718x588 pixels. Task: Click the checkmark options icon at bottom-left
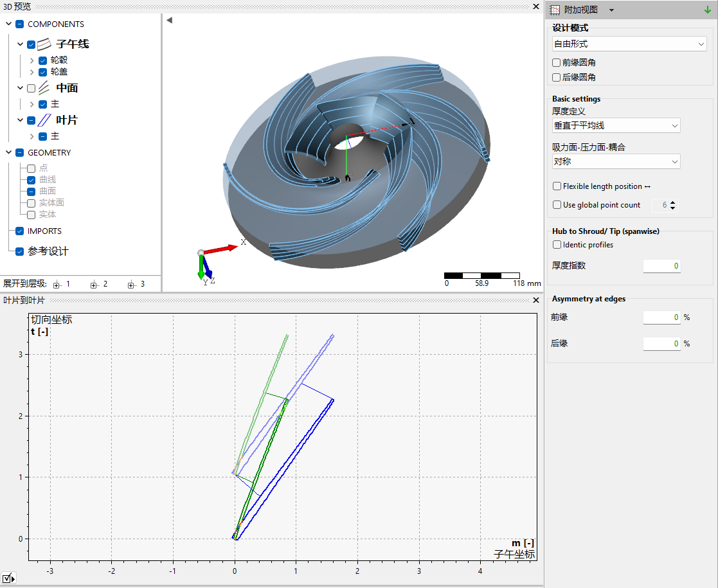8,578
